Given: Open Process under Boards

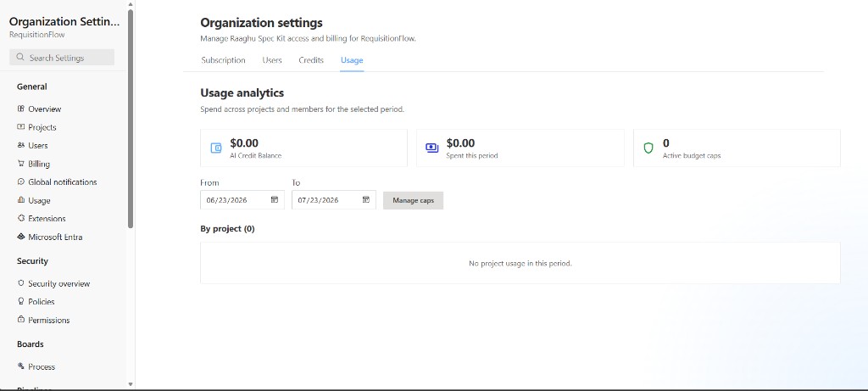Looking at the screenshot, I should pyautogui.click(x=42, y=366).
